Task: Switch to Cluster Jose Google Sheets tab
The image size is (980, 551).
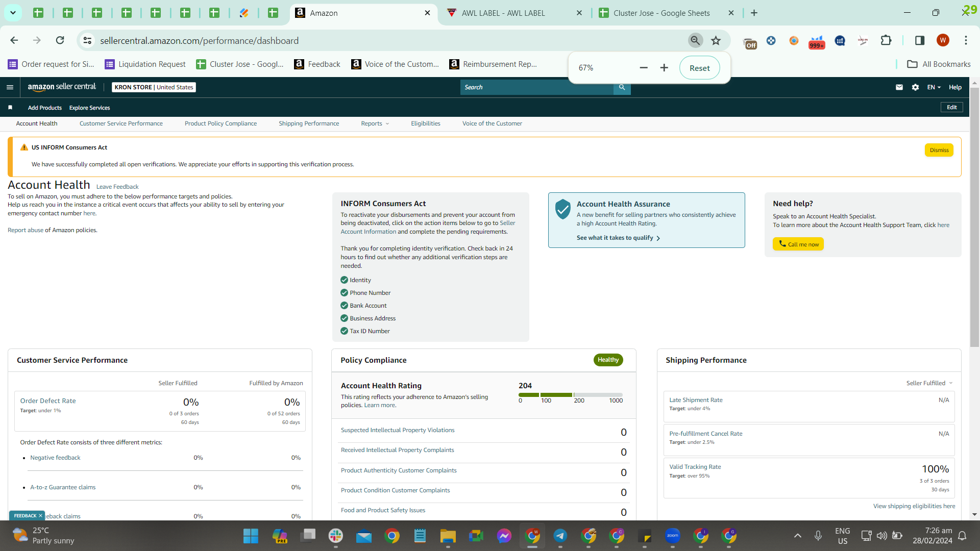Action: 667,13
